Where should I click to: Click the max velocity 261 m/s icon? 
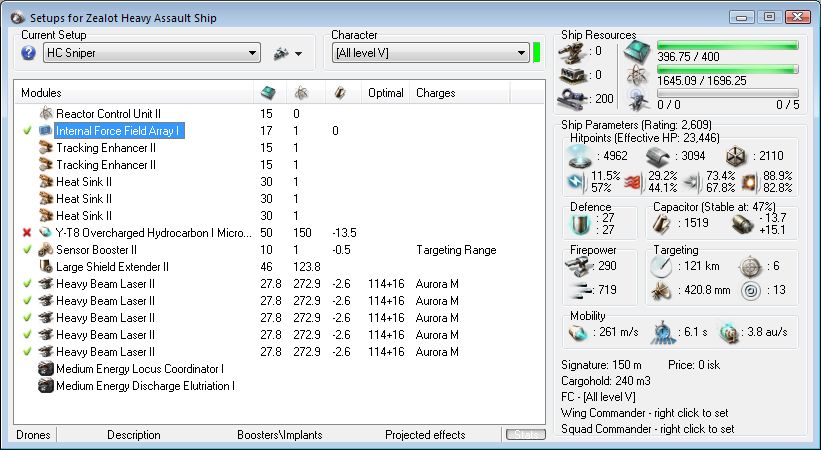tap(578, 333)
